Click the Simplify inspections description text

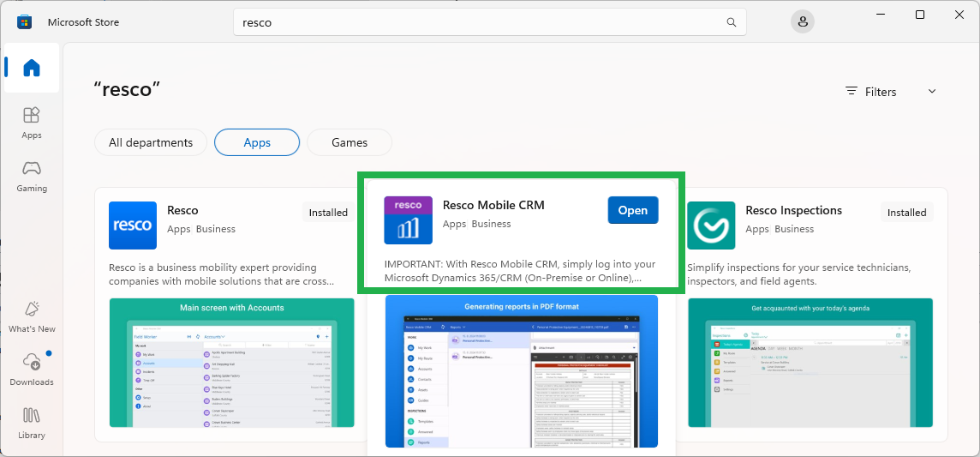(x=798, y=274)
